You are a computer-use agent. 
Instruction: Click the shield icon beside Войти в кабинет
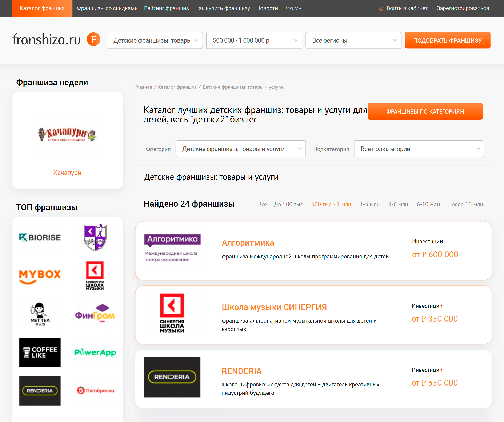pyautogui.click(x=381, y=8)
